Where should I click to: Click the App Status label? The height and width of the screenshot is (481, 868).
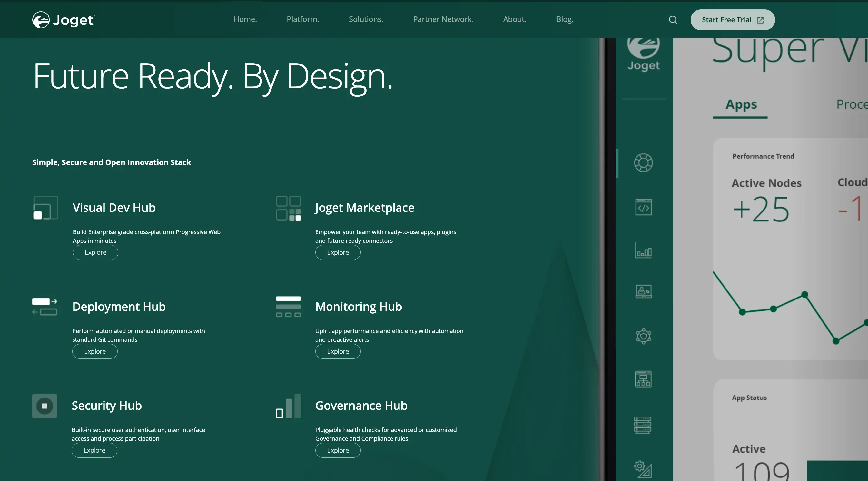pos(749,398)
